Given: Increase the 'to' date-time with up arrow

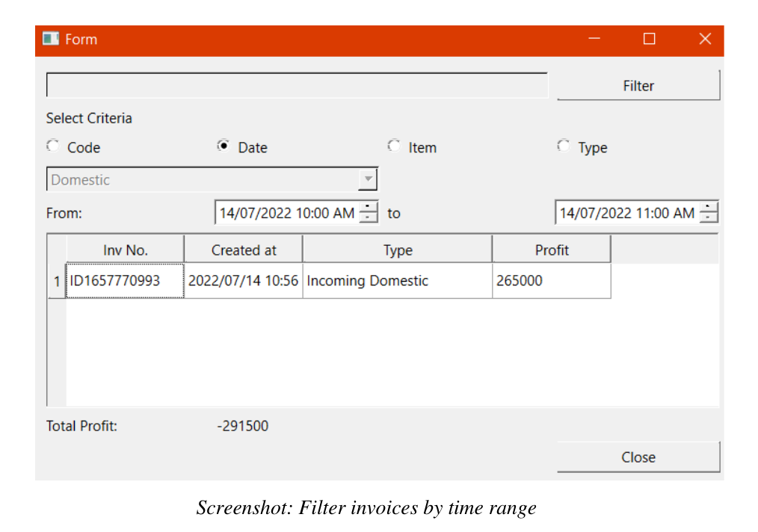Looking at the screenshot, I should (x=709, y=207).
